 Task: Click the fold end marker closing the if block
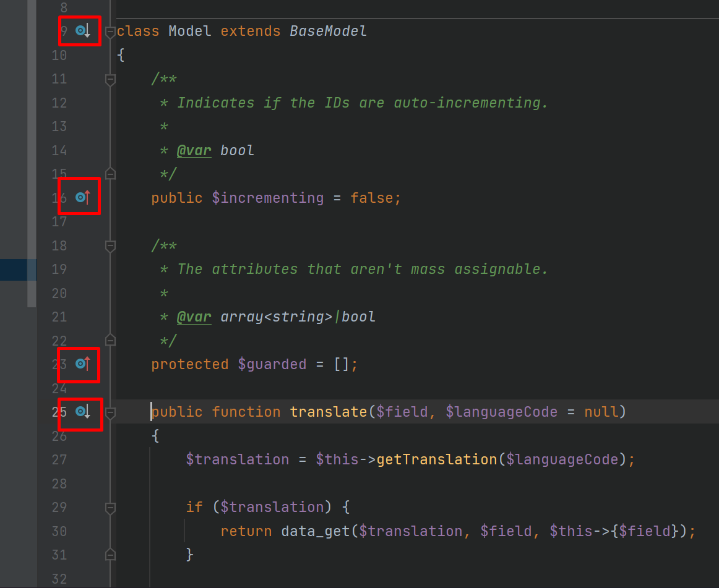point(110,555)
